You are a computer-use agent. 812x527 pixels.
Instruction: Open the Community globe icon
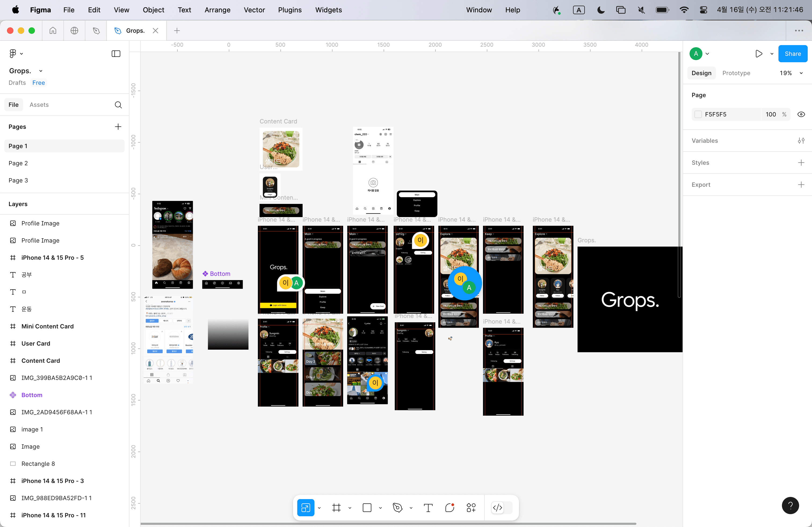pos(74,31)
